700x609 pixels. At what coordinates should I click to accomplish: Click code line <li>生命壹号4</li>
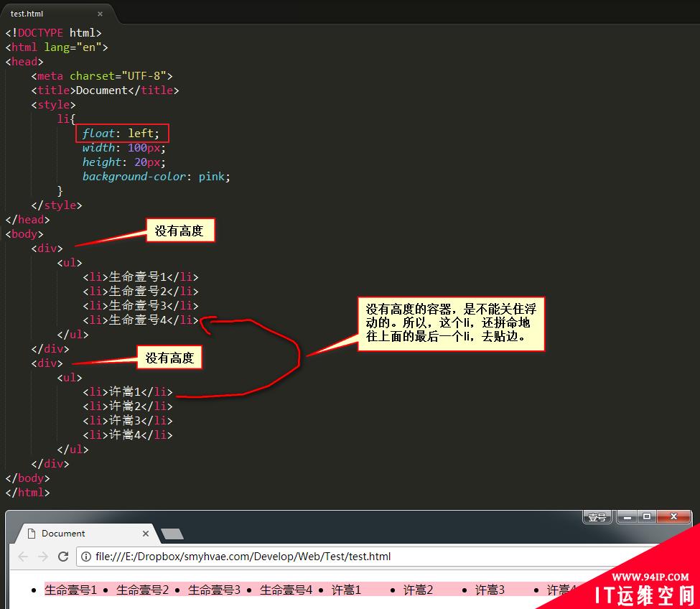141,320
